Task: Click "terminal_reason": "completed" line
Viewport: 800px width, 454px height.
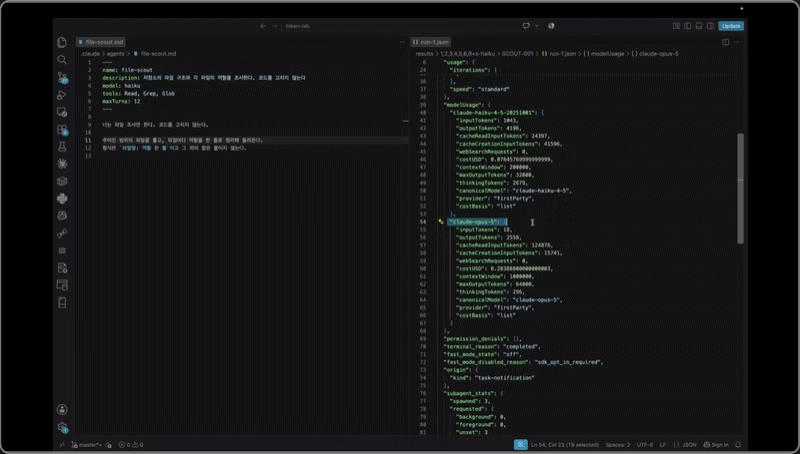Action: click(x=492, y=347)
